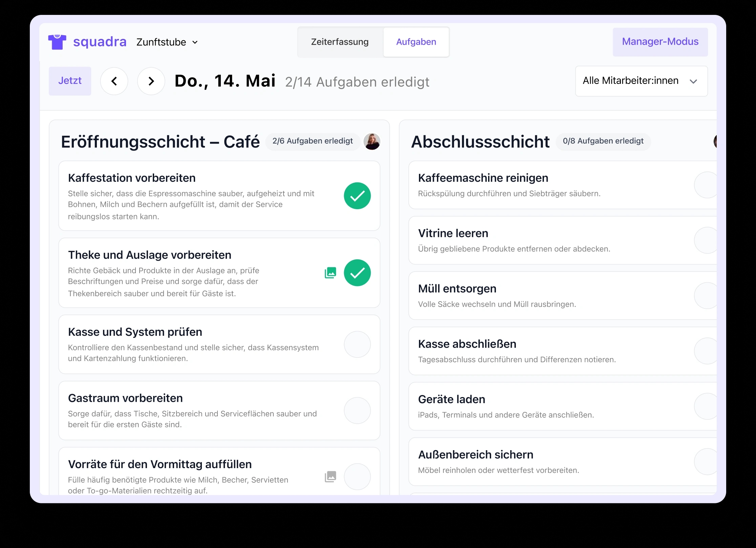Open the image icon on Vorräte auffüllen task
This screenshot has width=756, height=548.
tap(330, 477)
